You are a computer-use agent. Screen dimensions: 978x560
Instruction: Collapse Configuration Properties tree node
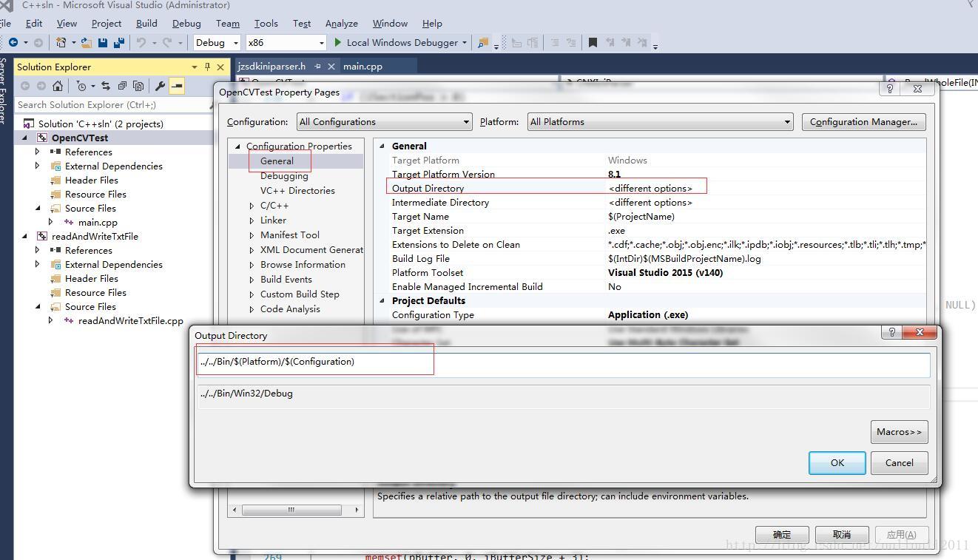237,146
